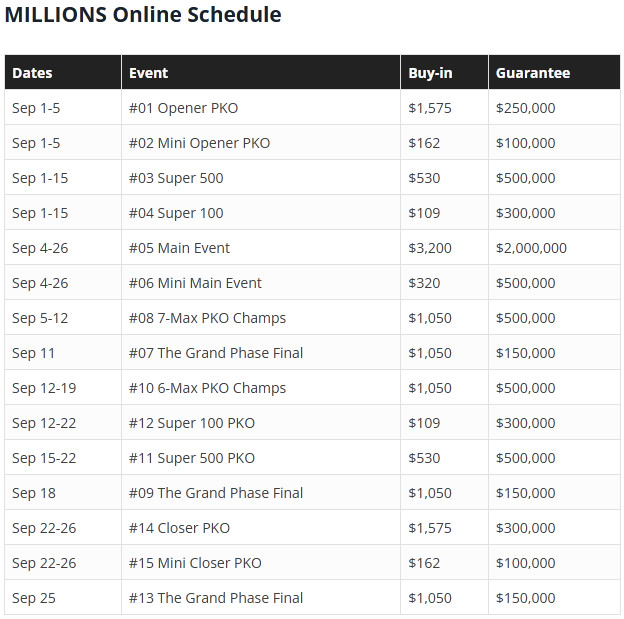
Task: Click the #04 Super 100 event name
Action: (x=176, y=213)
